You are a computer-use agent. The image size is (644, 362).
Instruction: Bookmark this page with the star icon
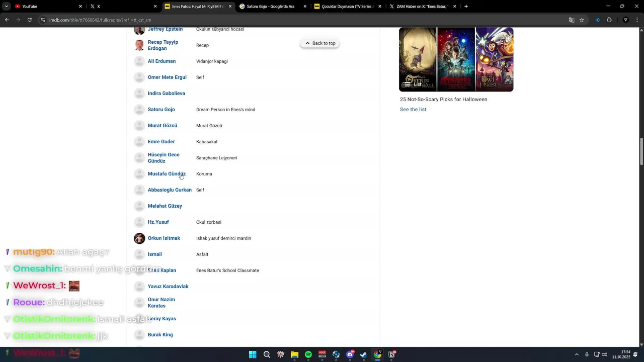(582, 20)
